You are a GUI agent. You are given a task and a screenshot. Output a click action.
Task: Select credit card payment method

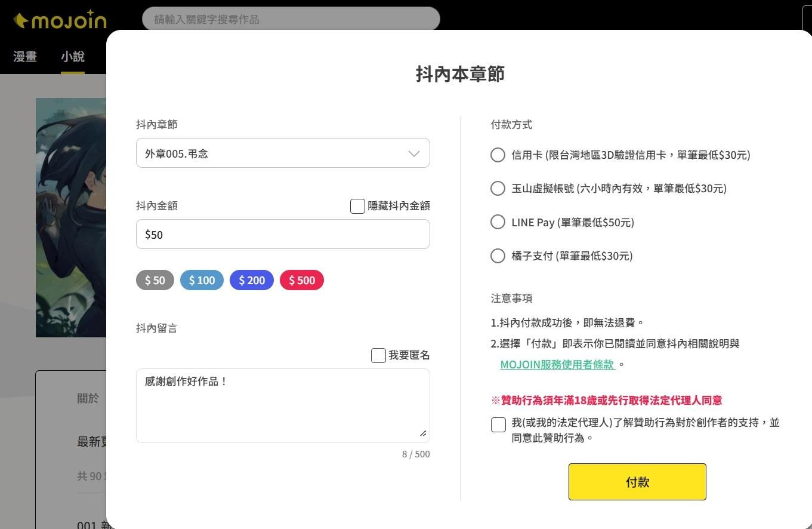coord(498,155)
